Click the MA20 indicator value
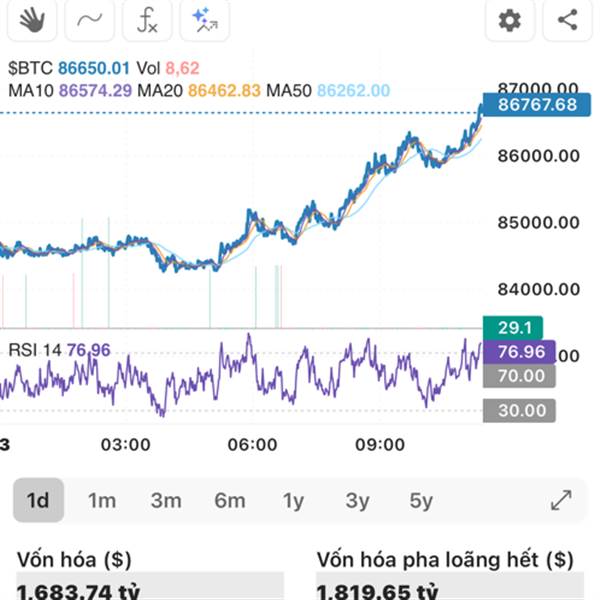 coord(224,91)
